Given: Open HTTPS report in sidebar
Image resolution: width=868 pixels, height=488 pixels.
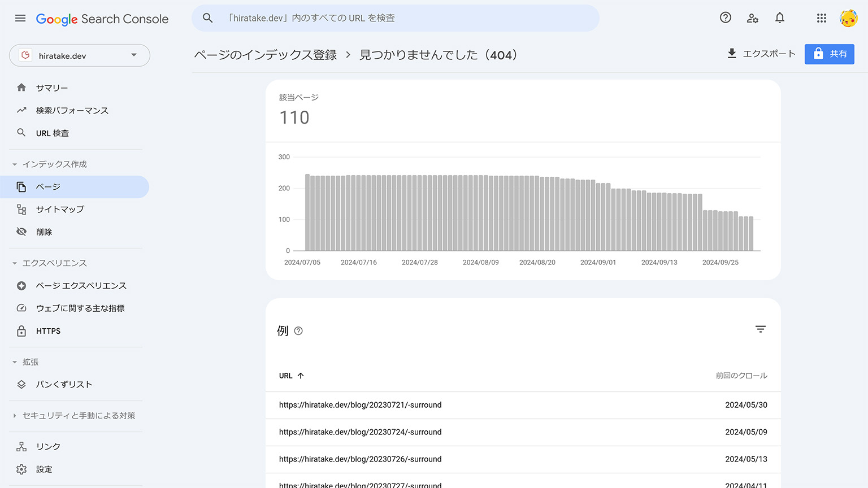Looking at the screenshot, I should pyautogui.click(x=75, y=331).
